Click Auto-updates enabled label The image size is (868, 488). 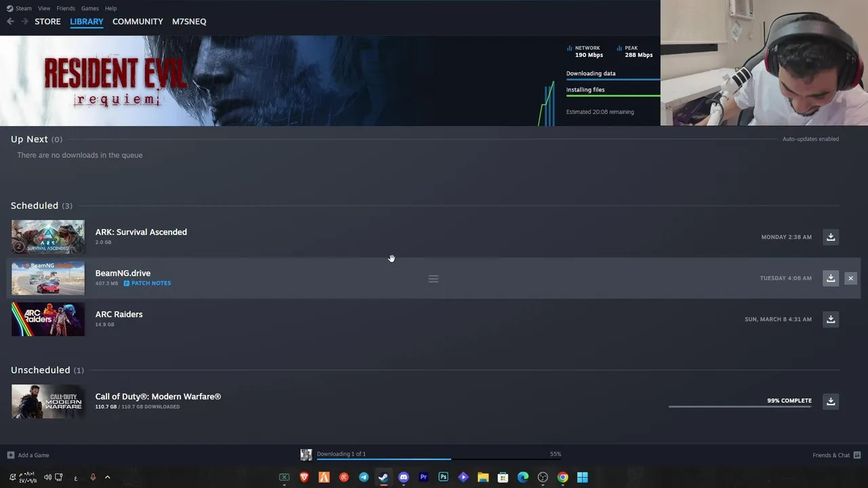click(810, 139)
